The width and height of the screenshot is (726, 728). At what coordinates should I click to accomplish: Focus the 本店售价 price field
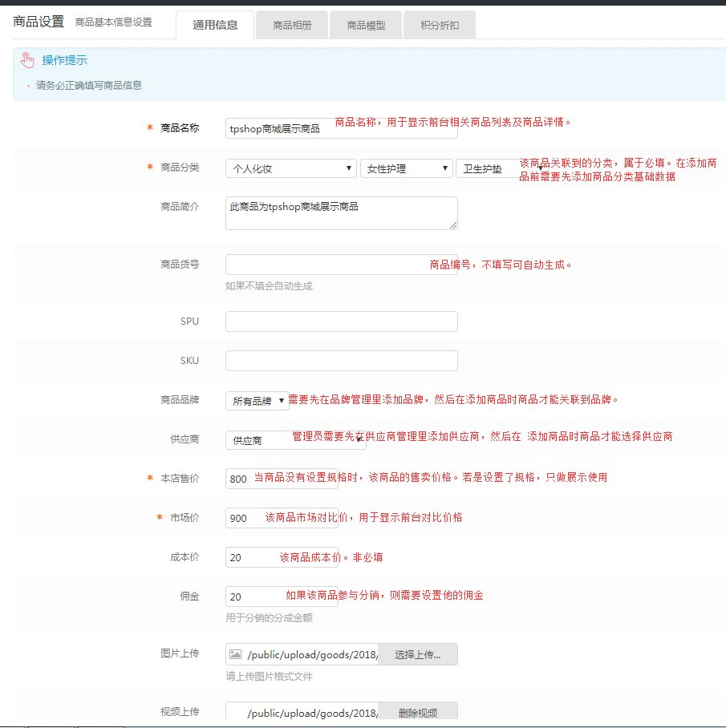pos(239,479)
